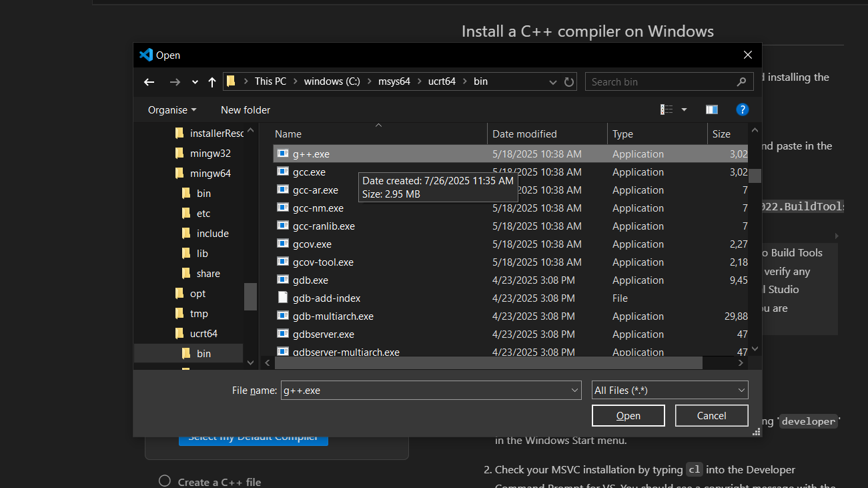Image resolution: width=868 pixels, height=488 pixels.
Task: Open the Organise menu
Action: pos(172,109)
